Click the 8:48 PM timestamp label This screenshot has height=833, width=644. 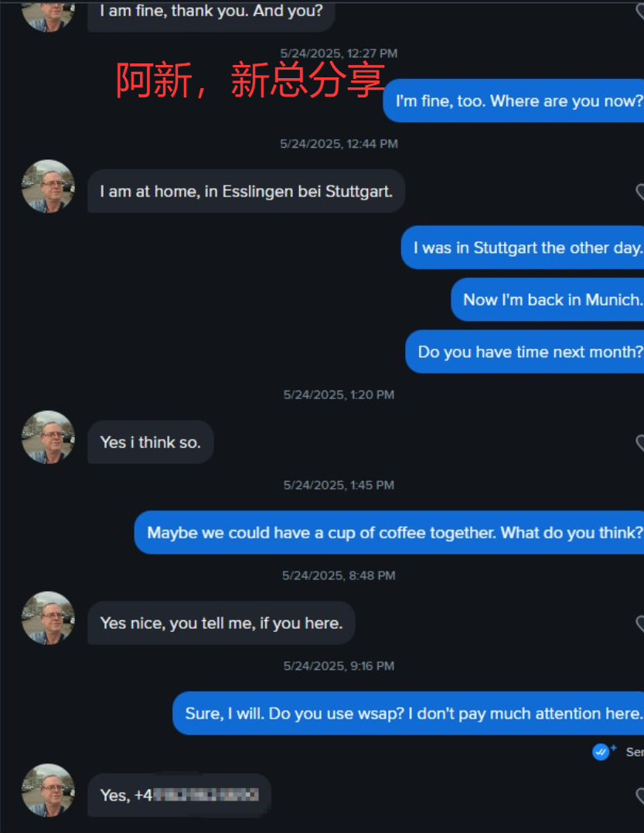pos(339,575)
